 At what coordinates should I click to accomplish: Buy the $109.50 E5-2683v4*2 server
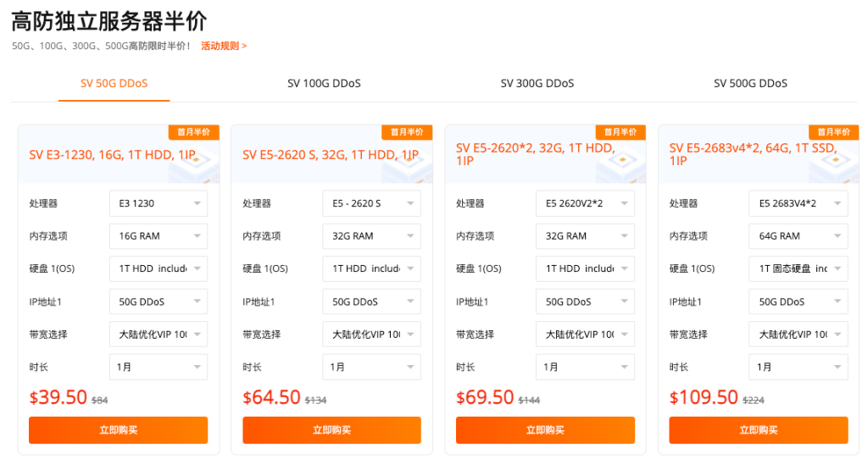click(758, 430)
